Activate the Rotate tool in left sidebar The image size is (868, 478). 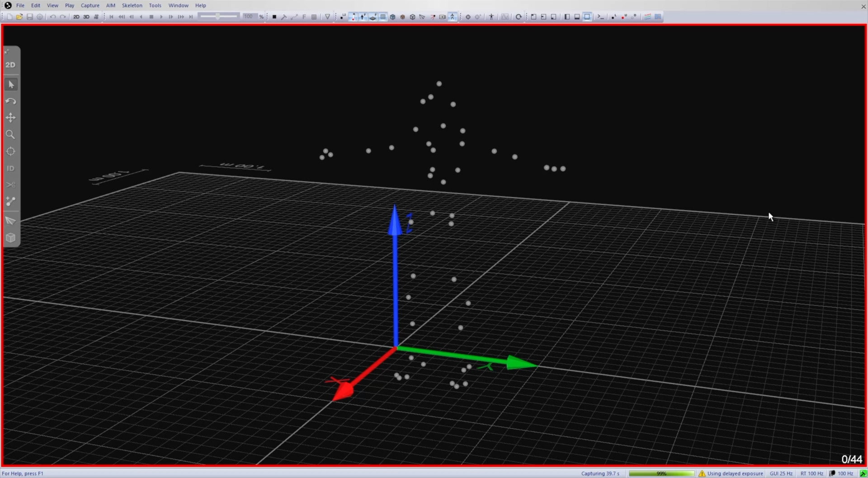click(10, 101)
